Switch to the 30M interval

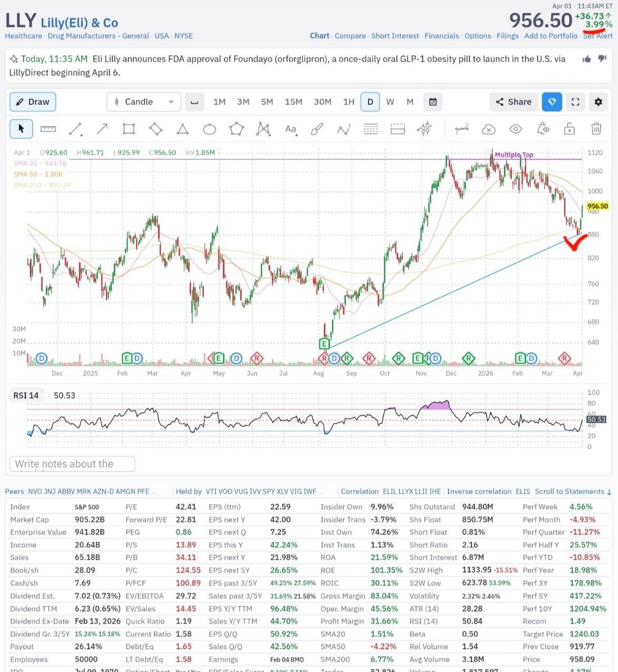pyautogui.click(x=322, y=102)
